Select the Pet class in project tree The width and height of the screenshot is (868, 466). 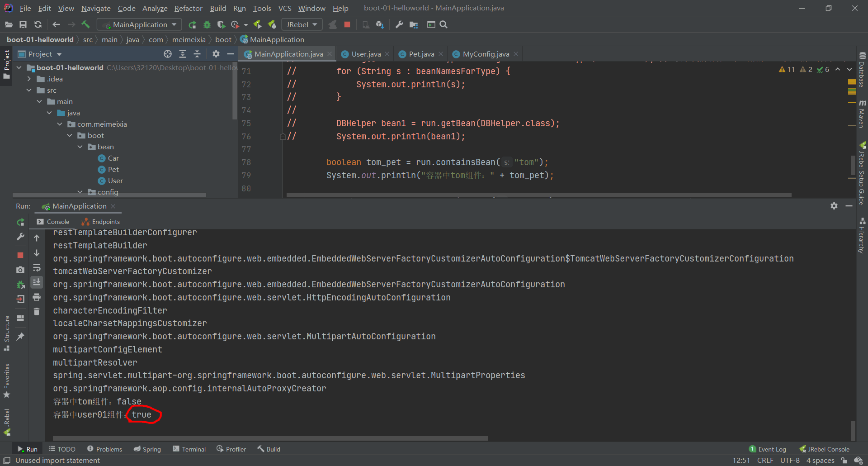[x=108, y=169]
